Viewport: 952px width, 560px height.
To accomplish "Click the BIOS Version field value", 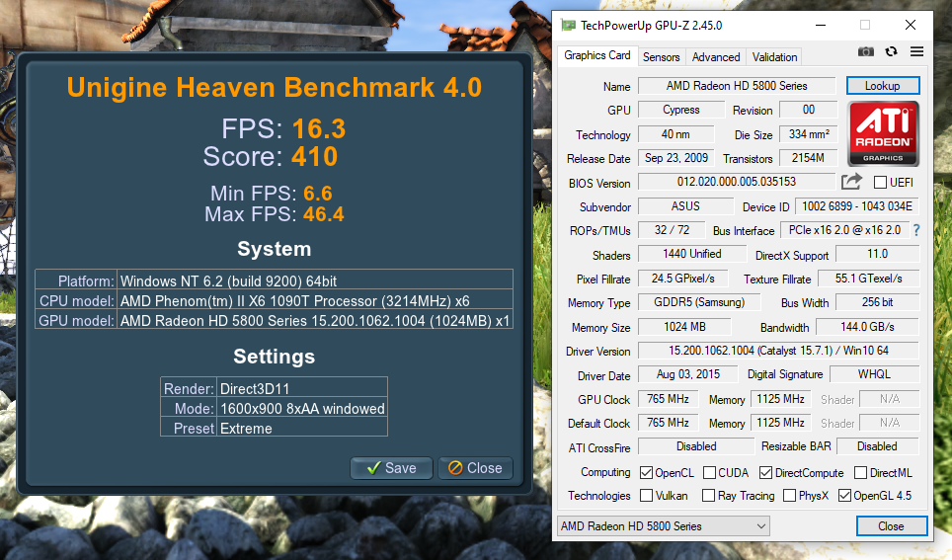I will (737, 182).
